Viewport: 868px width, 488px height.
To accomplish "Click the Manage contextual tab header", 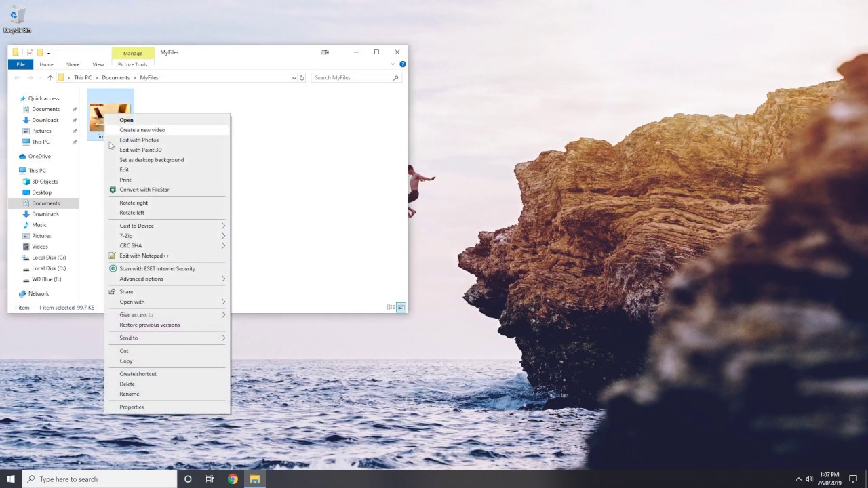I will click(x=133, y=53).
